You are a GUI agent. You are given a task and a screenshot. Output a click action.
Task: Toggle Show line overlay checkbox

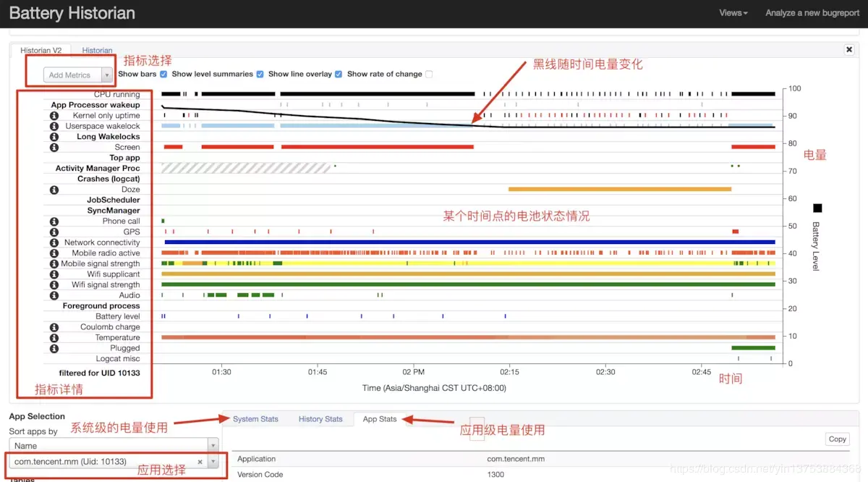click(x=339, y=74)
